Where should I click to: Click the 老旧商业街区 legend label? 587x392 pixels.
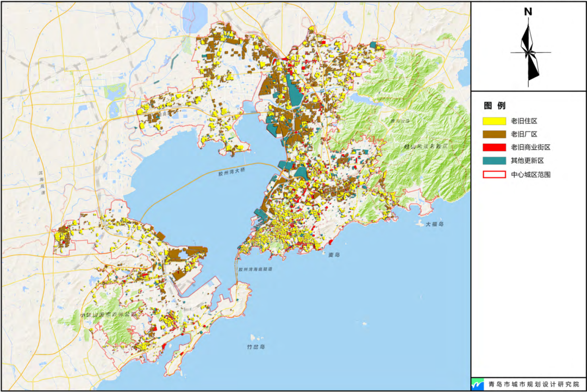(x=530, y=147)
